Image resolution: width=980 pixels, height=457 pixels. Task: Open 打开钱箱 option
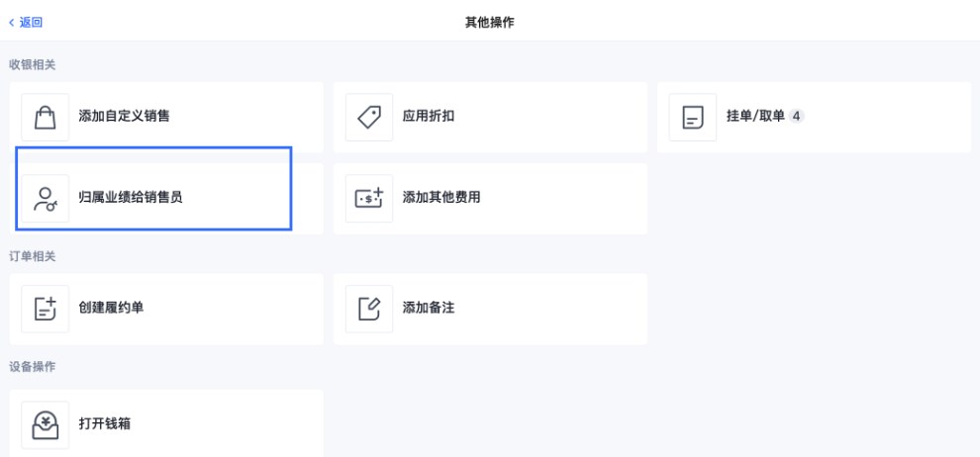click(x=104, y=424)
